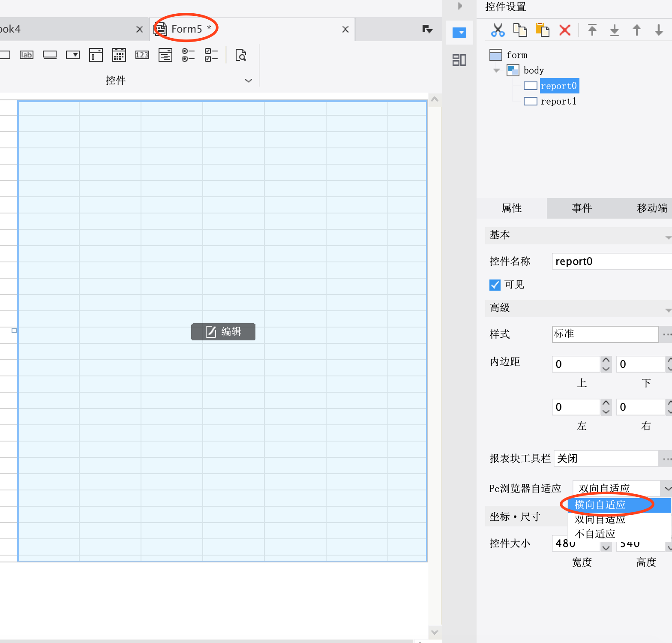Click the 编辑 edit button on the report block
The image size is (672, 643).
(x=223, y=332)
